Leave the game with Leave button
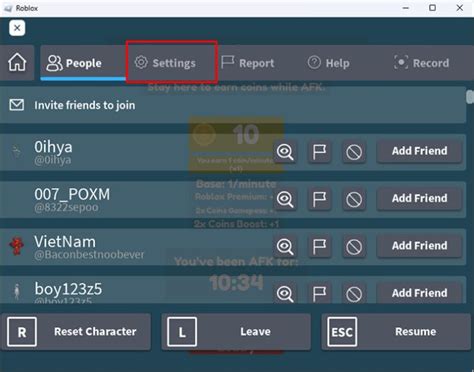The image size is (474, 372). (236, 332)
